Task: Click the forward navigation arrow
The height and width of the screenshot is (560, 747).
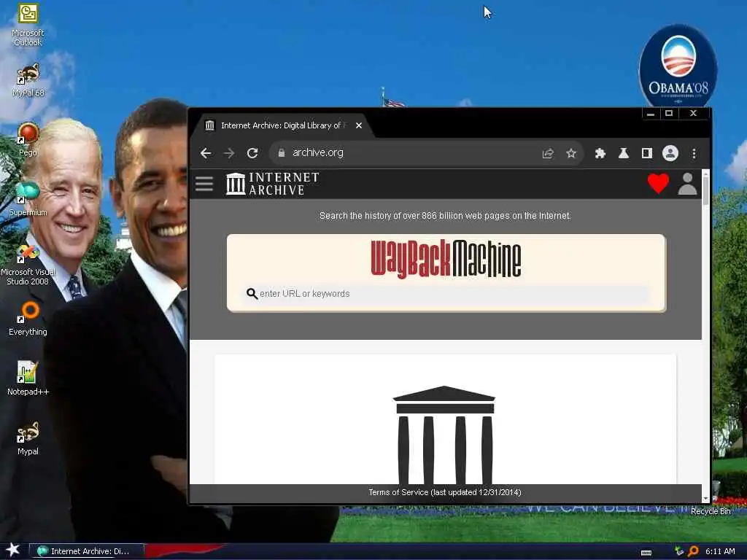Action: pyautogui.click(x=229, y=153)
